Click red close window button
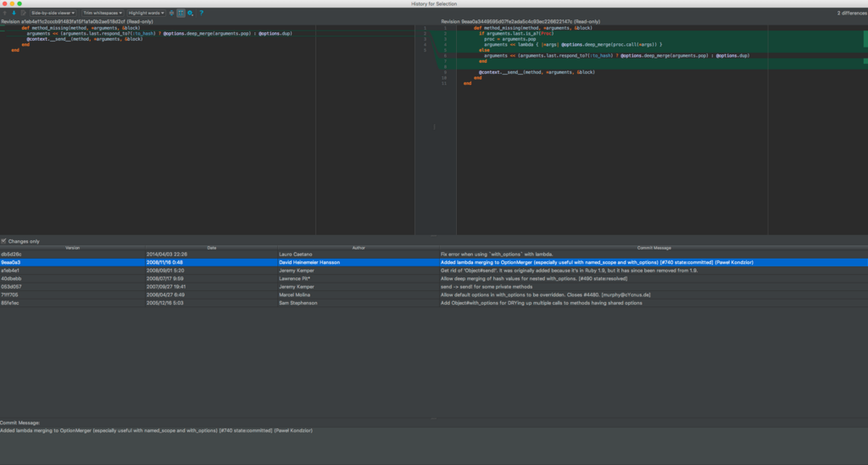Image resolution: width=868 pixels, height=465 pixels. (x=4, y=3)
